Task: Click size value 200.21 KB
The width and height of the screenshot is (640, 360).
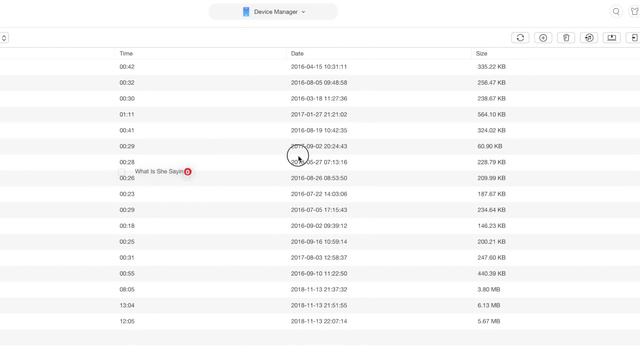Action: (491, 242)
